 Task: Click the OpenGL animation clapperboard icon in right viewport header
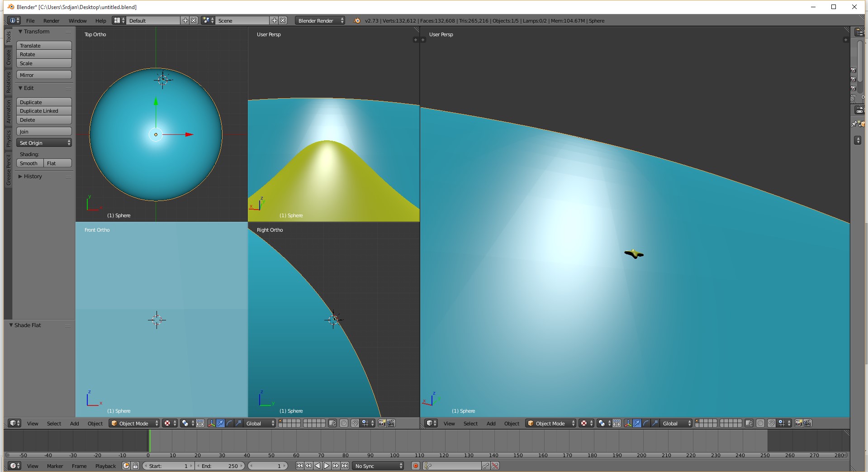click(x=807, y=424)
